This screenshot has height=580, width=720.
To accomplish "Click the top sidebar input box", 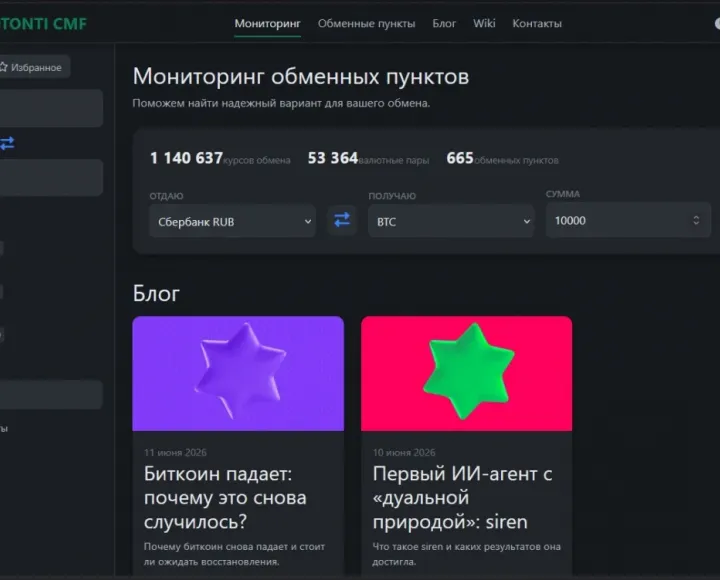I will pos(51,108).
